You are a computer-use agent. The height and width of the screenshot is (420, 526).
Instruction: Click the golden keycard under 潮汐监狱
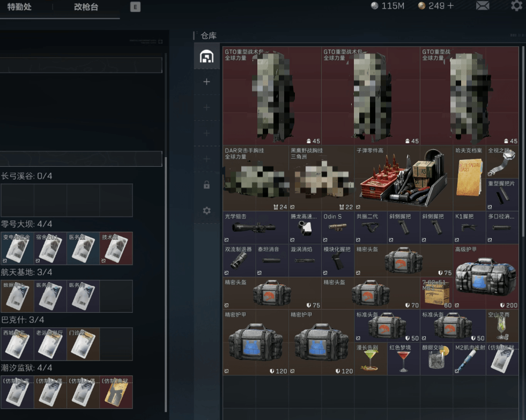(x=116, y=392)
